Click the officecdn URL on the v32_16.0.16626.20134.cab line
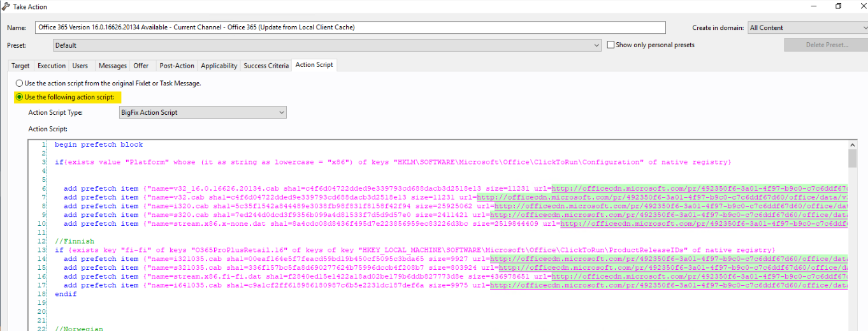The width and height of the screenshot is (868, 331). (699, 189)
